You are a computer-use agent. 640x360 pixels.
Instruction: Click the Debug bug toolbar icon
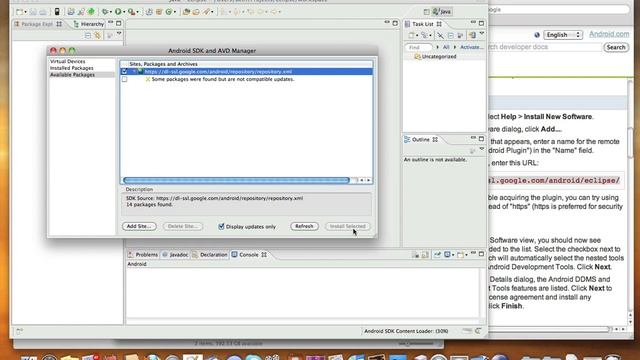coord(104,12)
